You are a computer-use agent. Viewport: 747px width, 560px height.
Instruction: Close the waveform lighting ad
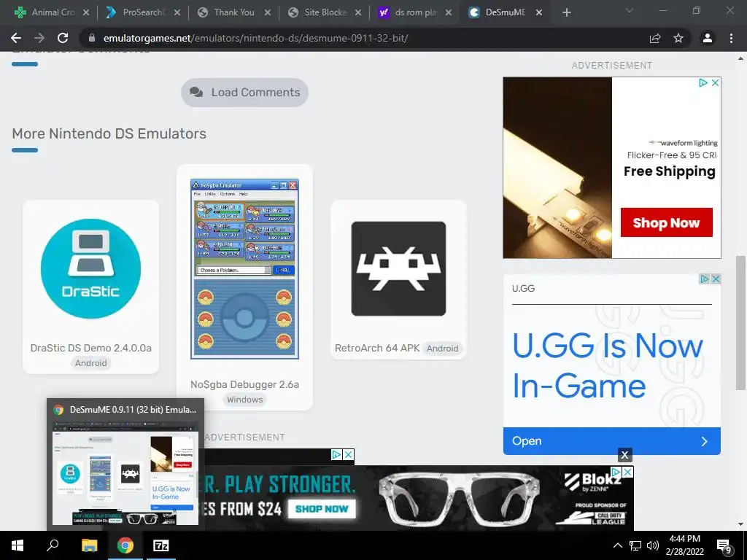click(715, 83)
